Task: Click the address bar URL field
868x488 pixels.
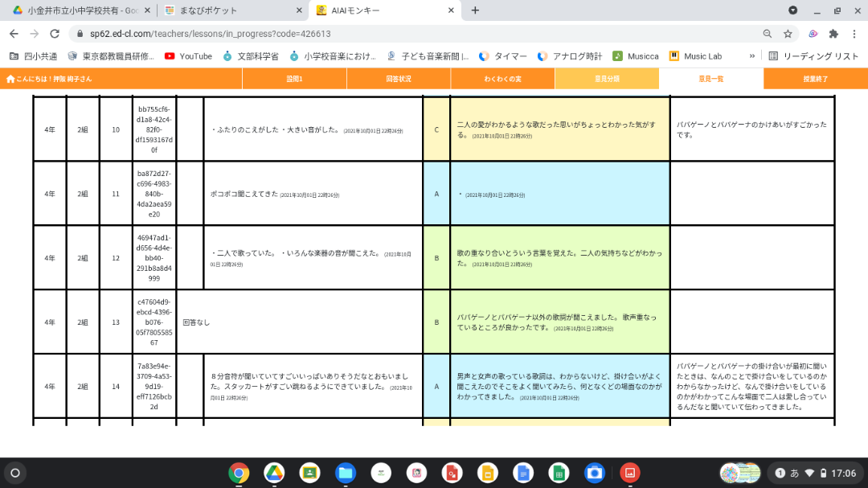Action: tap(402, 34)
